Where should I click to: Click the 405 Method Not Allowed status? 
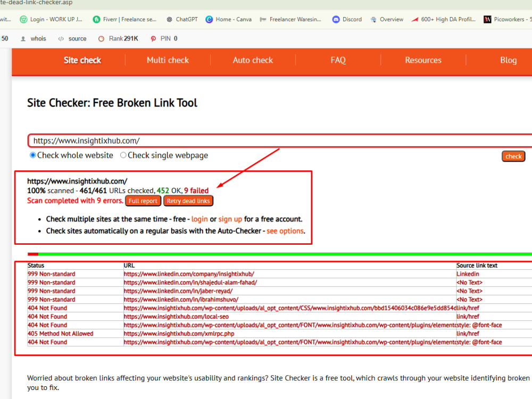click(x=61, y=334)
